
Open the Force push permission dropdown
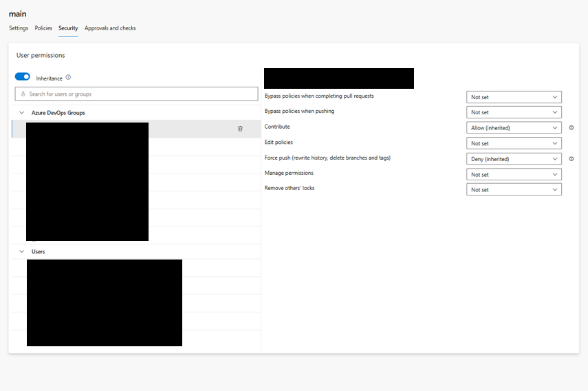coord(514,159)
